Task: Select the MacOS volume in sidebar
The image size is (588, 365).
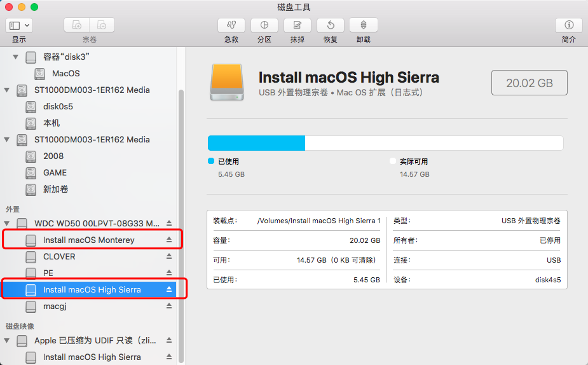Action: coord(65,73)
